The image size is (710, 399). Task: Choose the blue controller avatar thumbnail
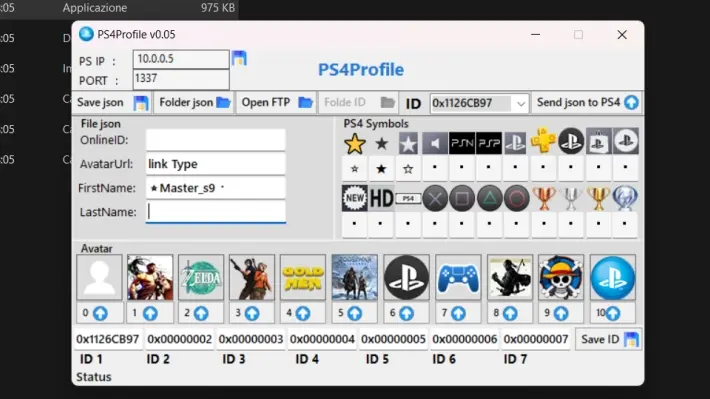coord(458,277)
